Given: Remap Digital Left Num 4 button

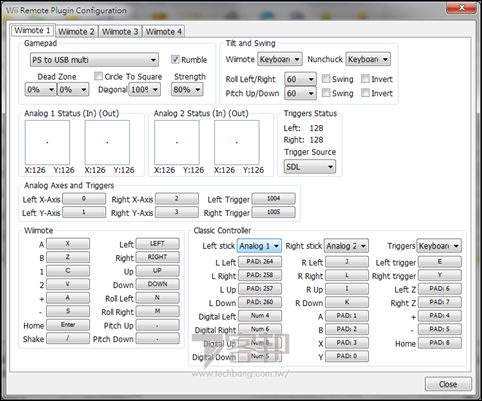Looking at the screenshot, I should pyautogui.click(x=260, y=316).
